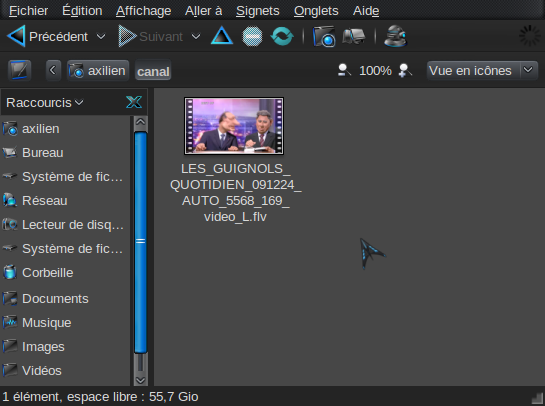Reload the current folder

coord(282,36)
